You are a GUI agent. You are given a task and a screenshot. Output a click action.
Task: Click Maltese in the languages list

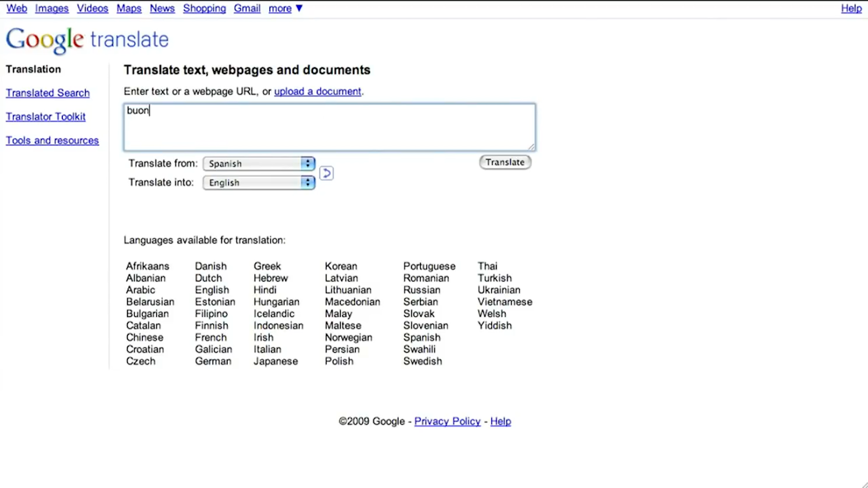(x=343, y=325)
